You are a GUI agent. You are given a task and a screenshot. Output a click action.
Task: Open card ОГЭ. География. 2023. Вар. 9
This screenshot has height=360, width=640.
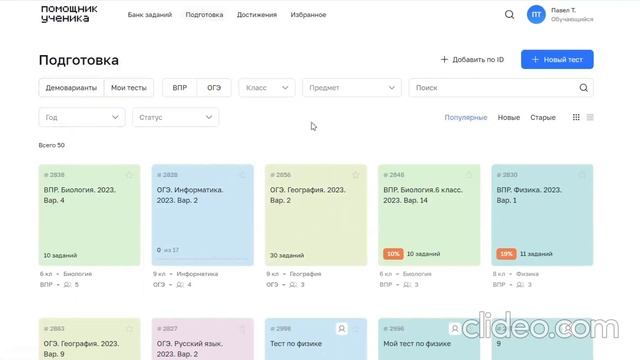pyautogui.click(x=89, y=339)
